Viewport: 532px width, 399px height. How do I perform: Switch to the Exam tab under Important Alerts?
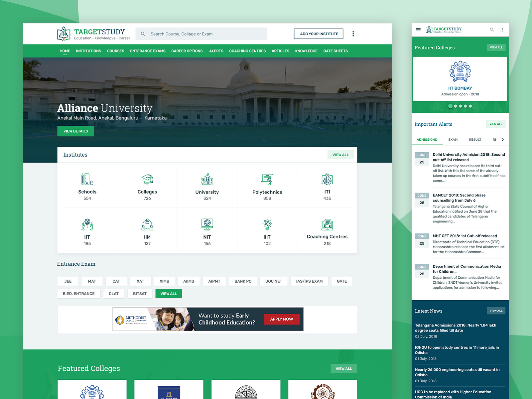[x=453, y=140]
